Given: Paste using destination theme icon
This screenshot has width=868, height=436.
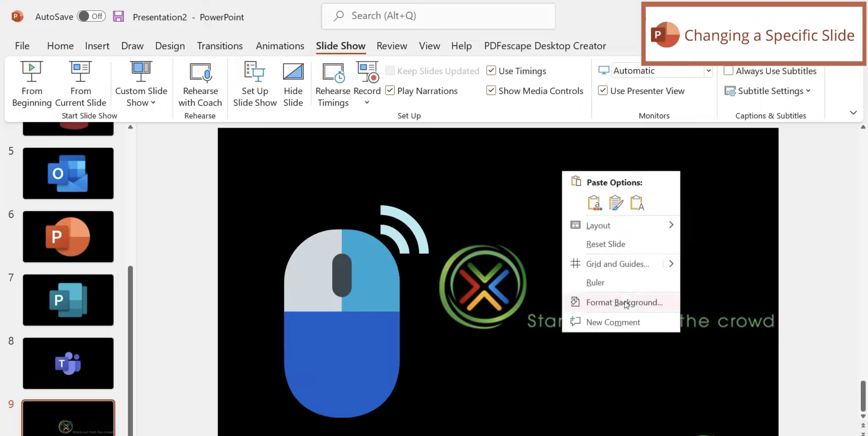Looking at the screenshot, I should pos(594,203).
